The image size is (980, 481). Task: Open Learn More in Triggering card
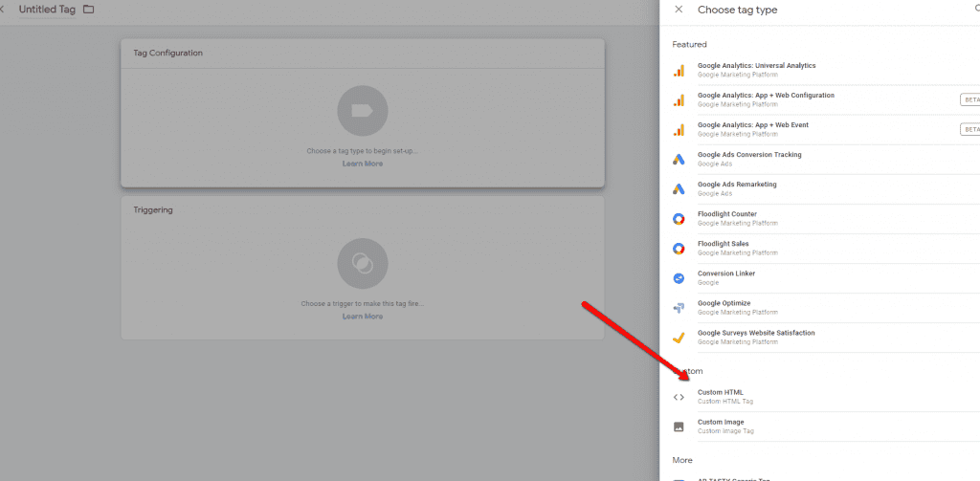pyautogui.click(x=362, y=317)
